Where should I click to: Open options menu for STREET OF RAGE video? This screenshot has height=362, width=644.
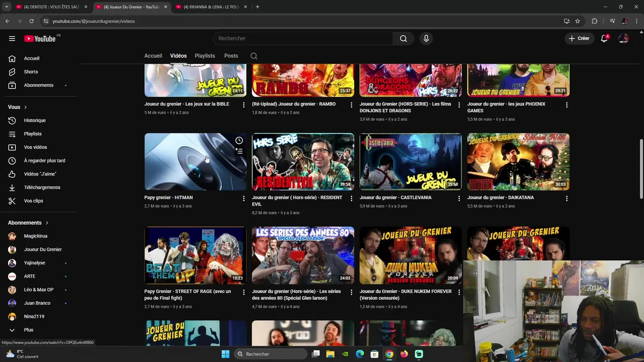[x=244, y=292]
